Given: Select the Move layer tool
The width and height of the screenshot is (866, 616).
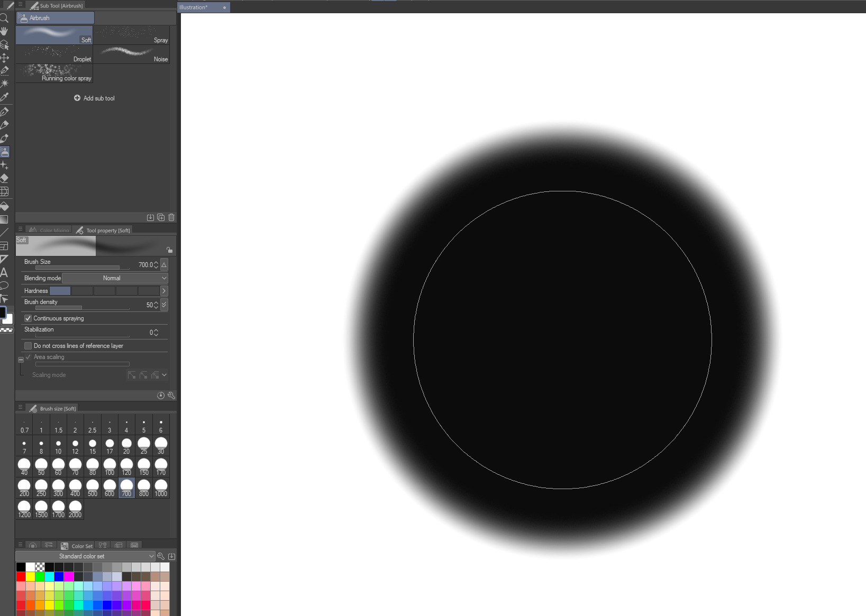Looking at the screenshot, I should click(4, 58).
